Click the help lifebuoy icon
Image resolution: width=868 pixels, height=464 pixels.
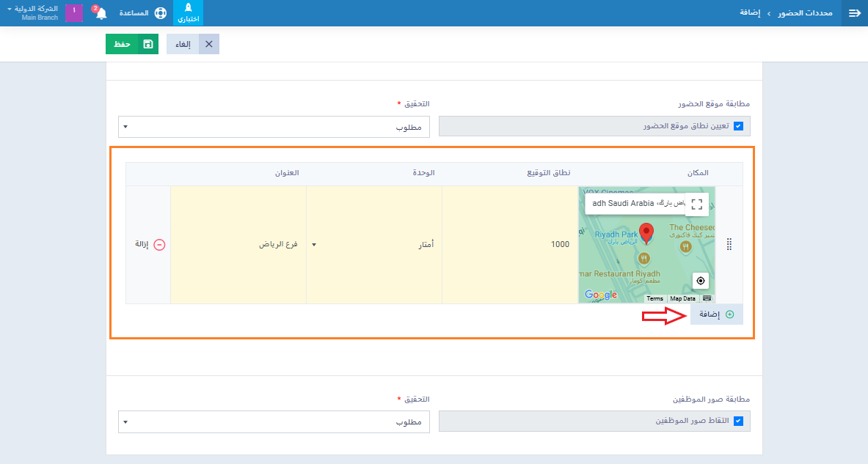[161, 13]
